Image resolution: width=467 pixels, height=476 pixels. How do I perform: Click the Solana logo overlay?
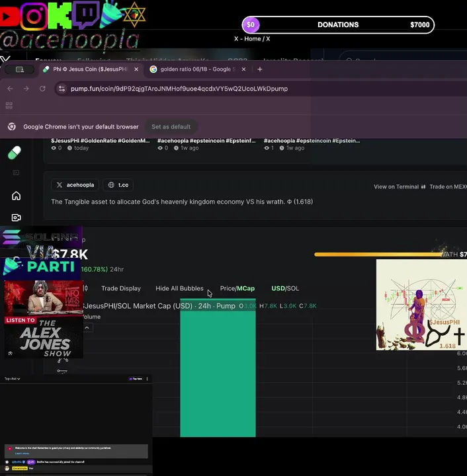click(41, 237)
